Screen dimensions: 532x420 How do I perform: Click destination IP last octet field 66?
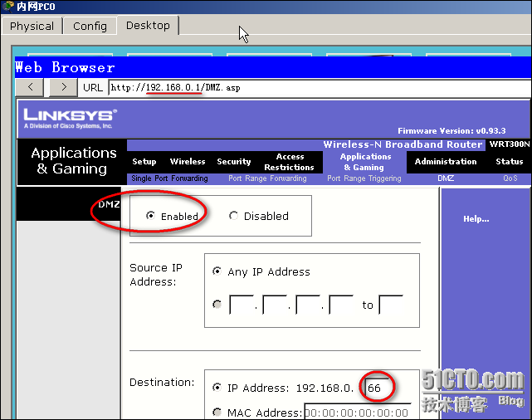(378, 388)
